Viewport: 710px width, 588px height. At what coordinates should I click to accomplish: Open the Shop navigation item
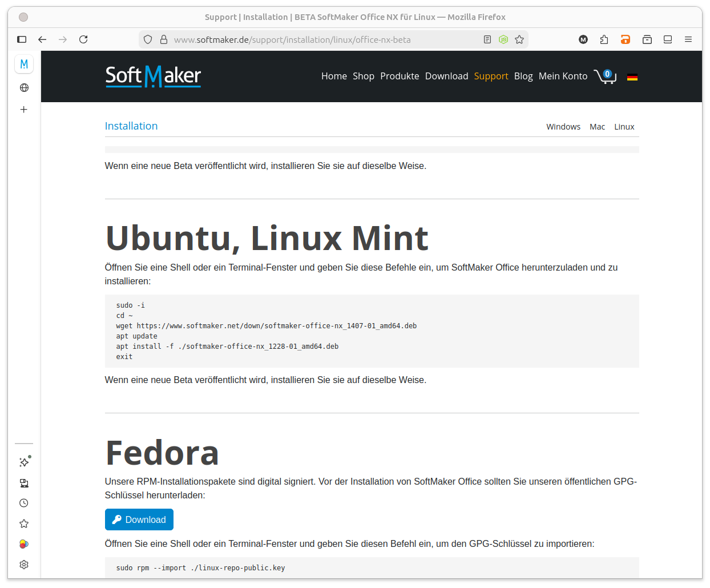364,76
